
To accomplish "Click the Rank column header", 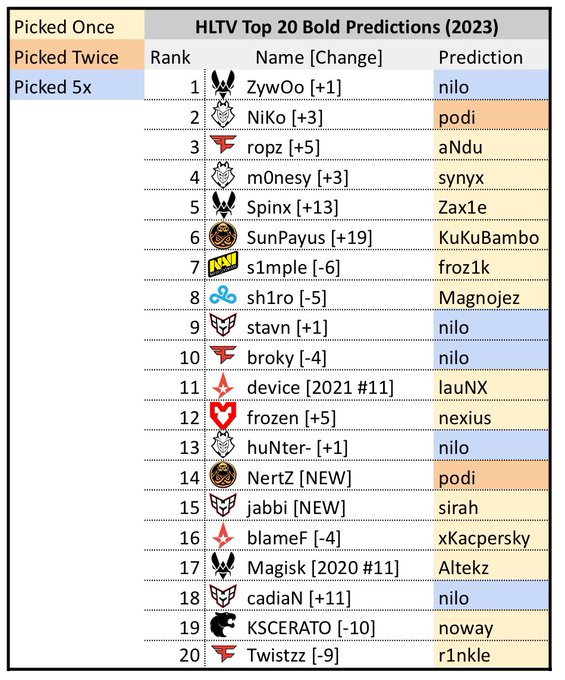I will [170, 57].
